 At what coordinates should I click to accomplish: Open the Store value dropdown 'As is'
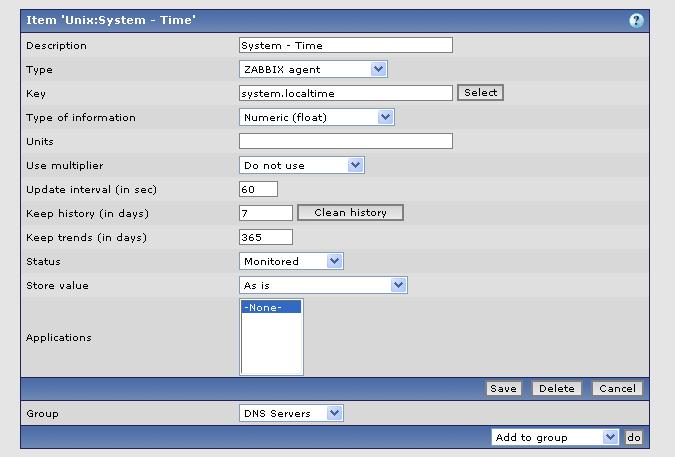pos(323,285)
